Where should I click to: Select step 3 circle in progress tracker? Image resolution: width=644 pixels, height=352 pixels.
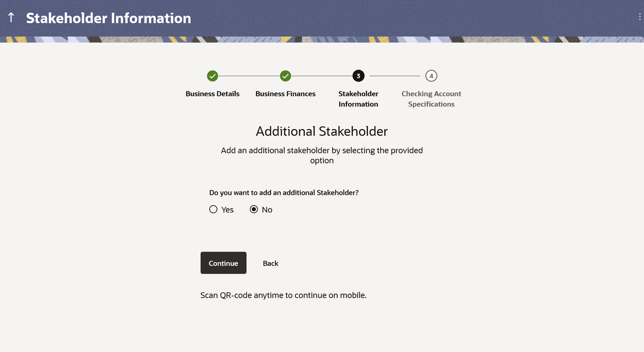358,76
